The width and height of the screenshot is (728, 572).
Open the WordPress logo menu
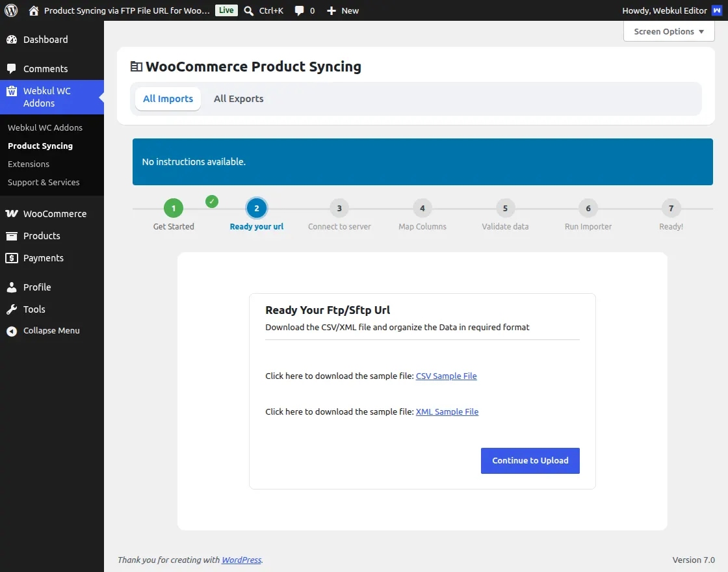click(x=11, y=10)
